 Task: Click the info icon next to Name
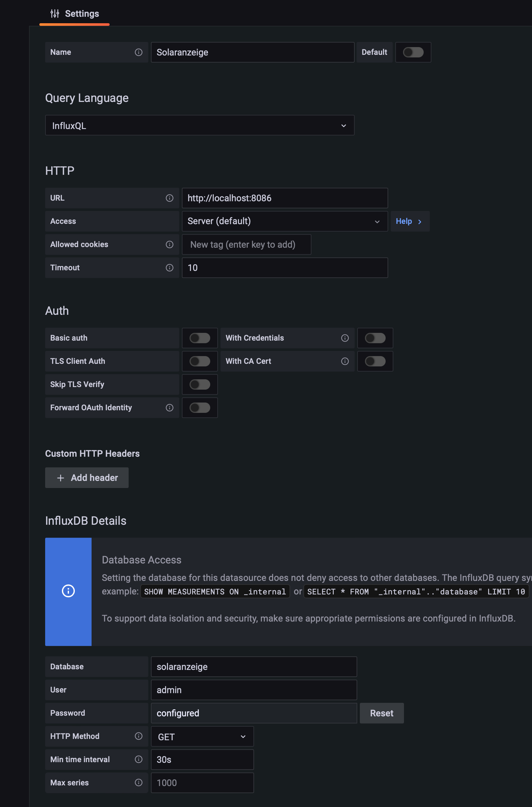click(x=138, y=52)
